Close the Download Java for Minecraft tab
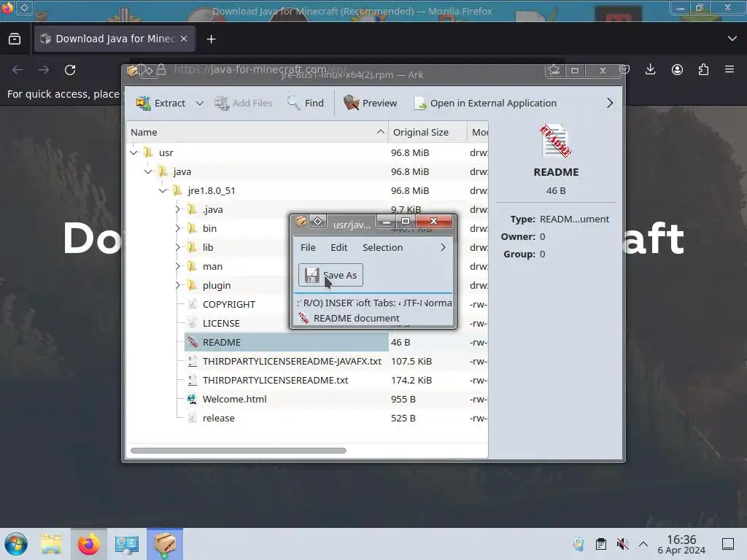 184,39
